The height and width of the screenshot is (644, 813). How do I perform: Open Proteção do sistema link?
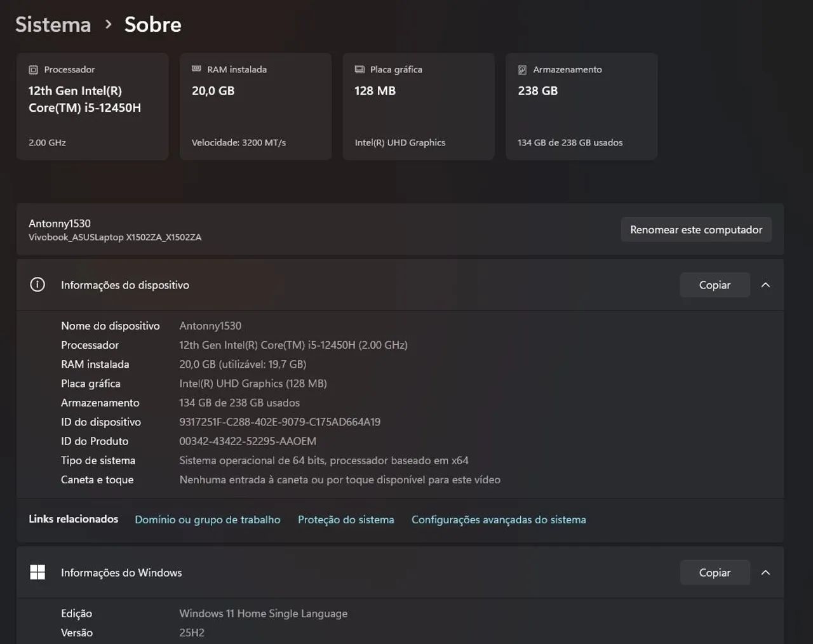tap(346, 520)
